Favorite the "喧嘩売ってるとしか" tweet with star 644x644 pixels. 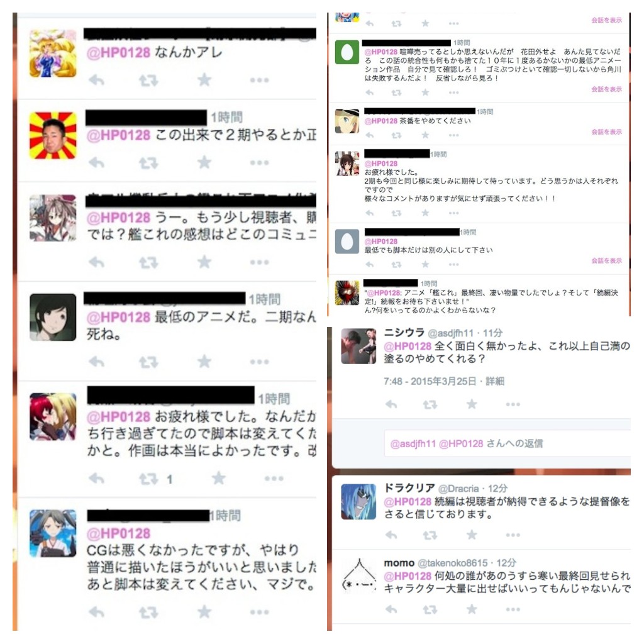click(426, 92)
